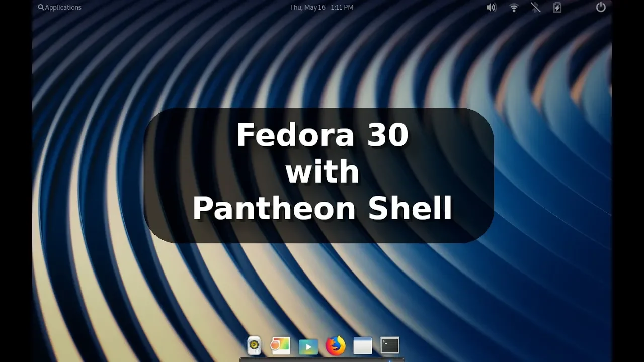Launch the Videos player from dock
644x362 pixels.
click(x=308, y=346)
